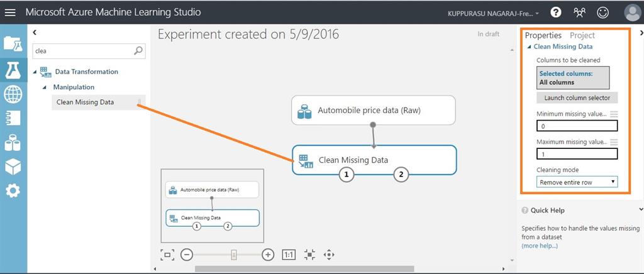Open the hamburger navigation menu

coord(10,13)
